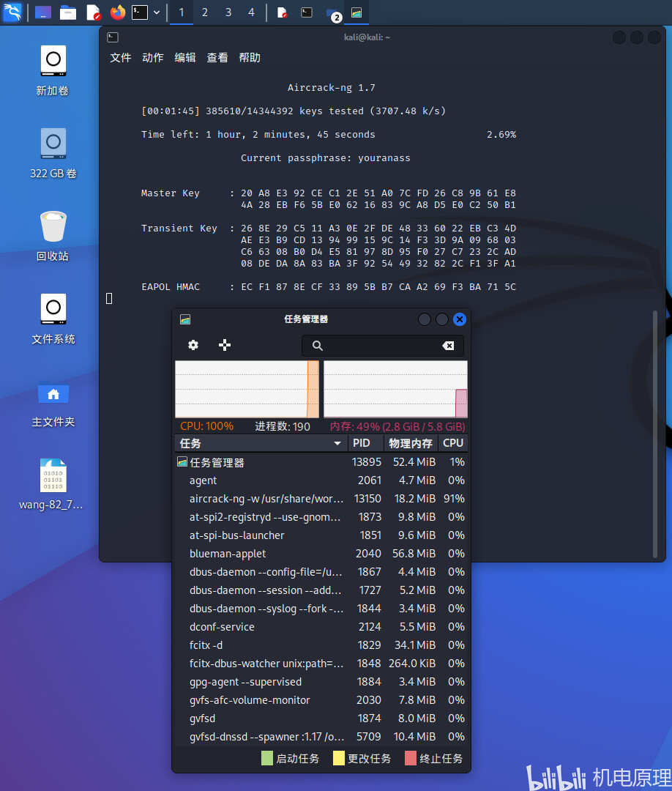Screen dimensions: 672x791
Task: Click yellow 更改任务 legend swatch
Action: coord(339,758)
